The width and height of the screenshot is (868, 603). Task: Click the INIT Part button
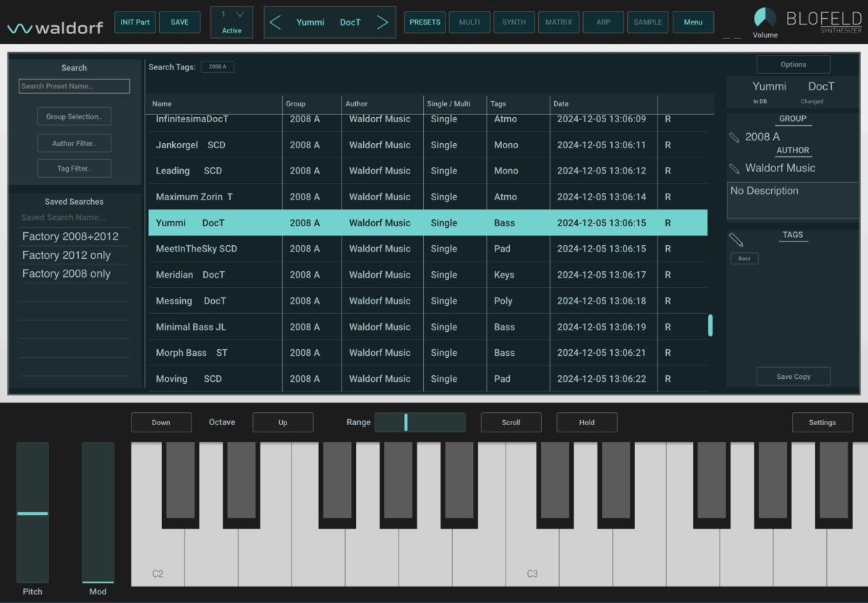point(135,22)
